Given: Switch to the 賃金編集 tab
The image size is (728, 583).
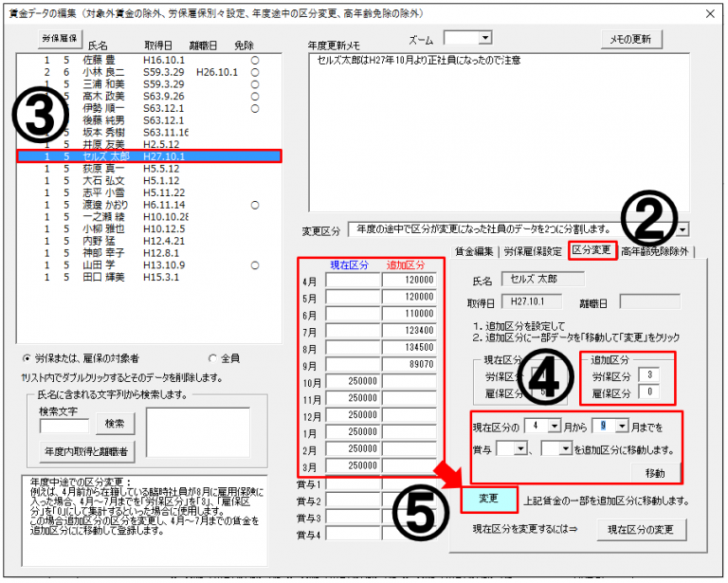Looking at the screenshot, I should click(x=474, y=251).
